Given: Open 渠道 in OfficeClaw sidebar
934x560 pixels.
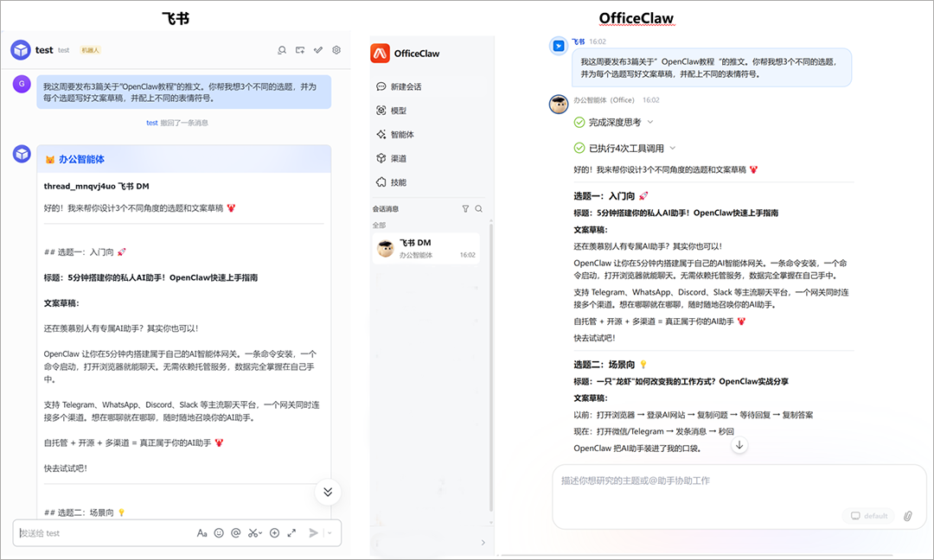Looking at the screenshot, I should coord(392,158).
